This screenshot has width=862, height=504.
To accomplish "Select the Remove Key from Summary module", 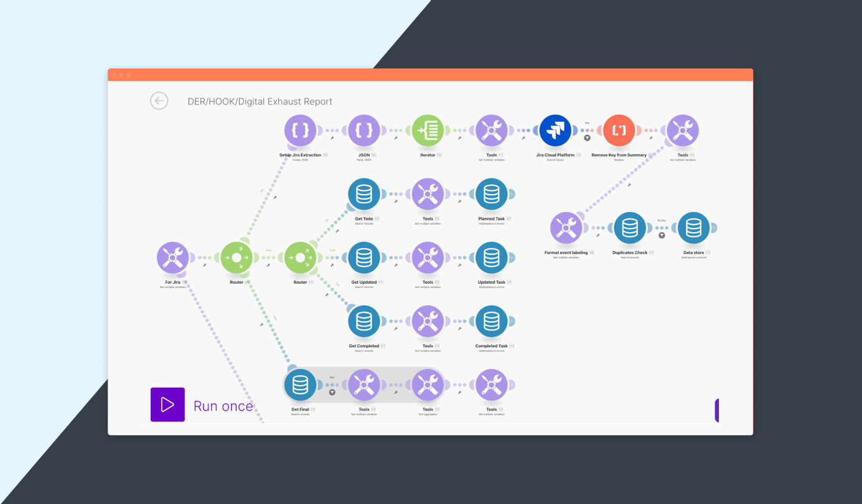I will (619, 131).
